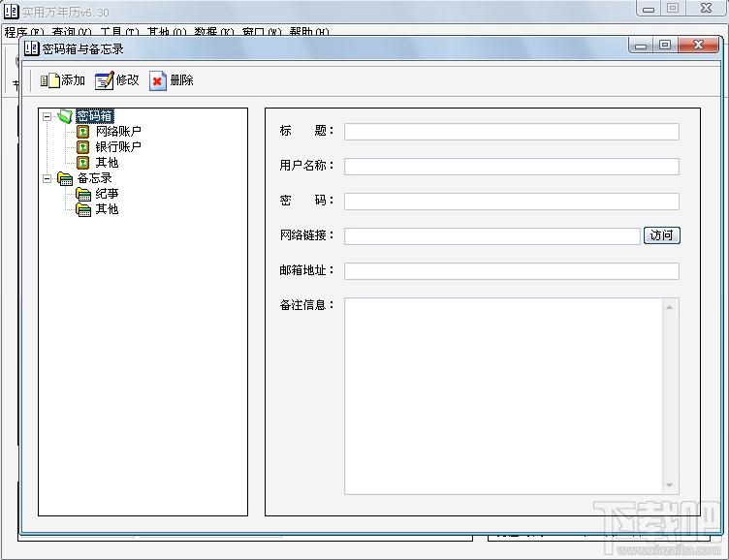Collapse the 密码箱 tree node
729x560 pixels.
(47, 116)
